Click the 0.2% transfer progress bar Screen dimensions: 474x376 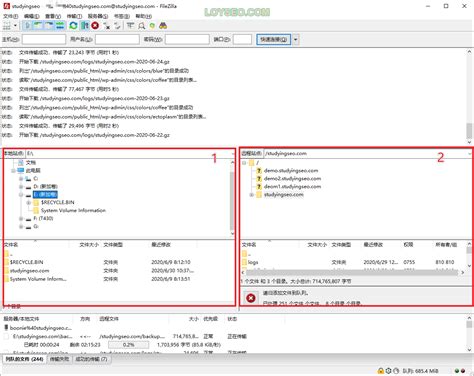point(129,345)
